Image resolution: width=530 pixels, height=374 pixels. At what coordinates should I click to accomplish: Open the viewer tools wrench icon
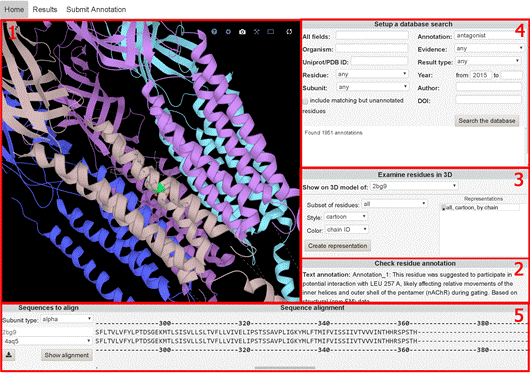pyautogui.click(x=257, y=32)
